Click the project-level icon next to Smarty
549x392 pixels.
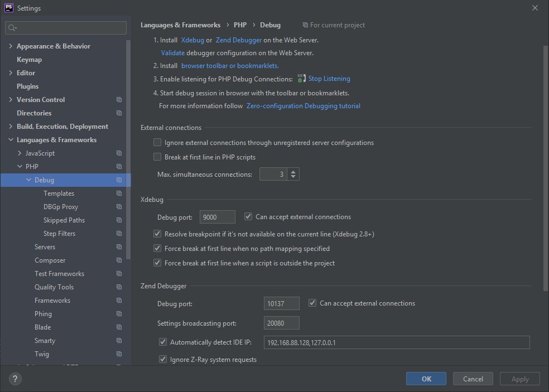click(x=119, y=341)
